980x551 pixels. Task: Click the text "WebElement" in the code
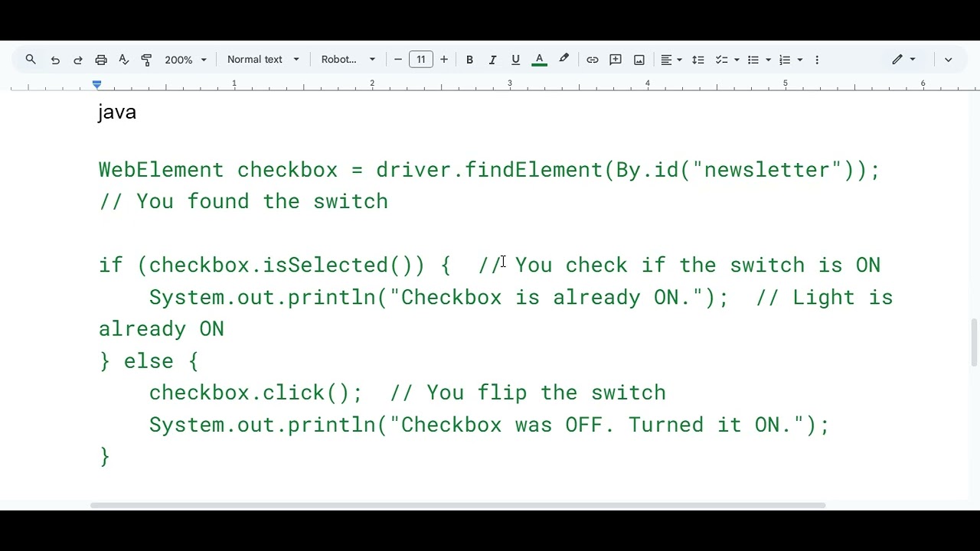(162, 170)
